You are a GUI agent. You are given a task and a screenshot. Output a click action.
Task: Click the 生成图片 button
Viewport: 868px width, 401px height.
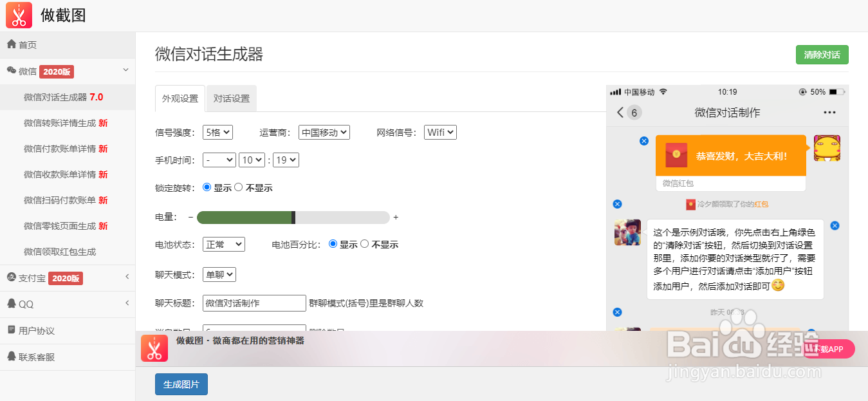coord(181,384)
